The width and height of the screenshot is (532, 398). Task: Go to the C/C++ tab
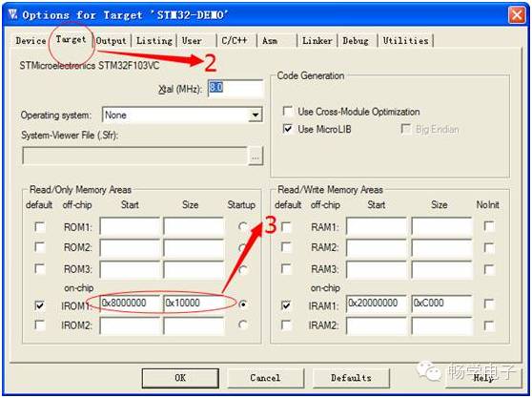(x=235, y=41)
